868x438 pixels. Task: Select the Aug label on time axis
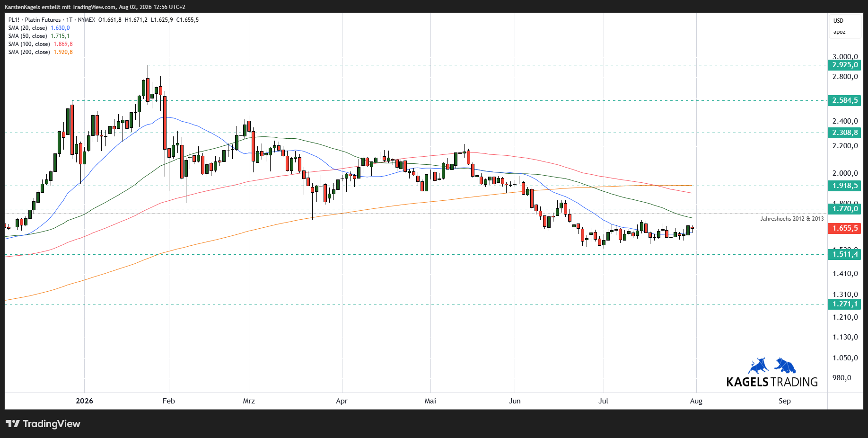click(x=696, y=401)
